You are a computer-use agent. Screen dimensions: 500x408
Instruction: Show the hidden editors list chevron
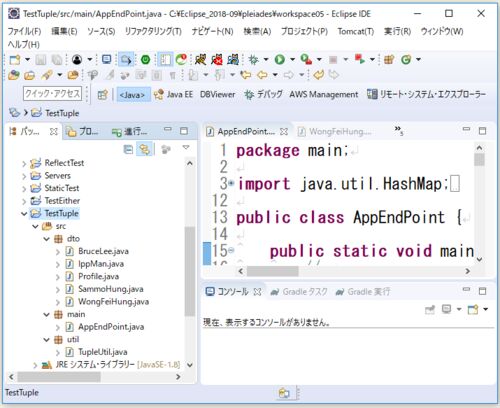pos(399,131)
